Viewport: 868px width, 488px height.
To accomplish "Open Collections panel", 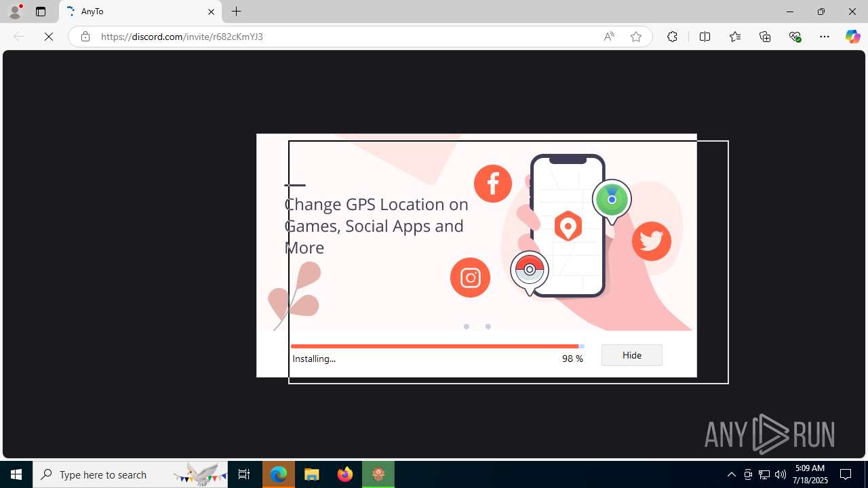I will (765, 37).
